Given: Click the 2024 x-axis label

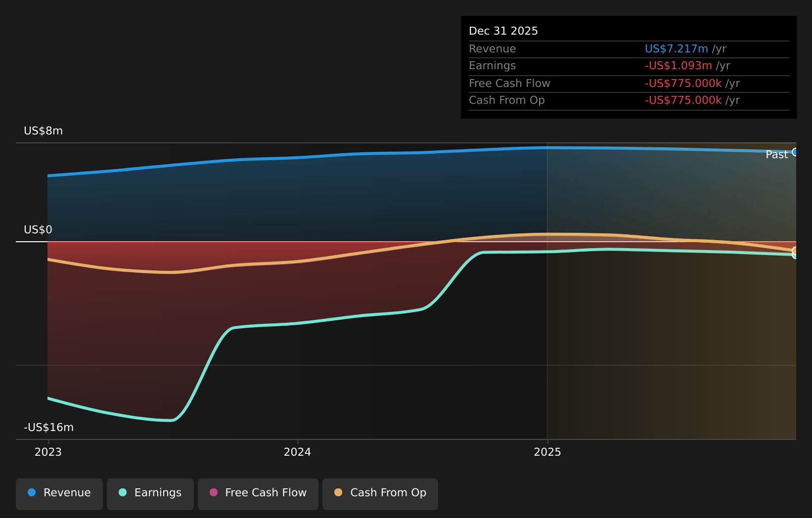Looking at the screenshot, I should (297, 452).
